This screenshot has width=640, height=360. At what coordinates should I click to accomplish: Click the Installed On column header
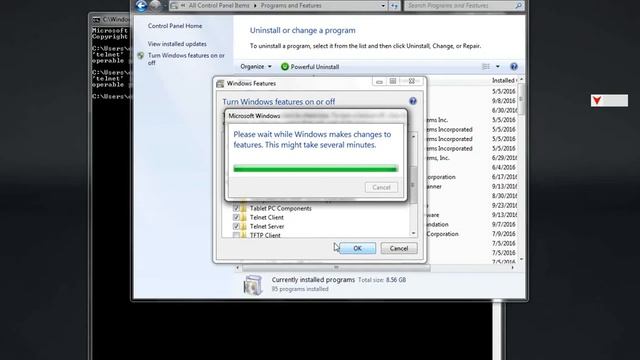click(x=504, y=80)
